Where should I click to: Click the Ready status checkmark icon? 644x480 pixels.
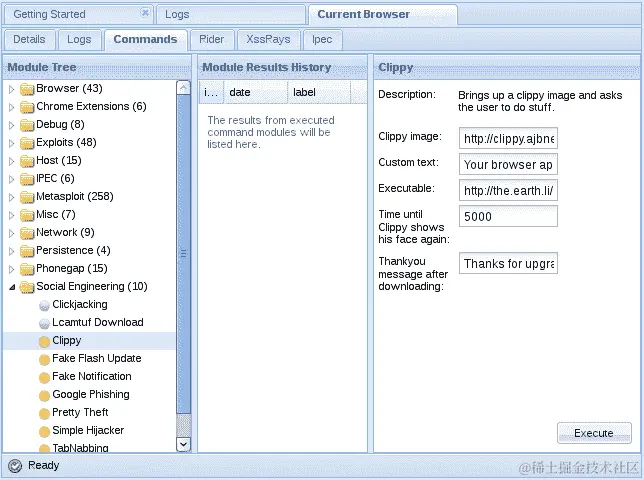tap(15, 466)
